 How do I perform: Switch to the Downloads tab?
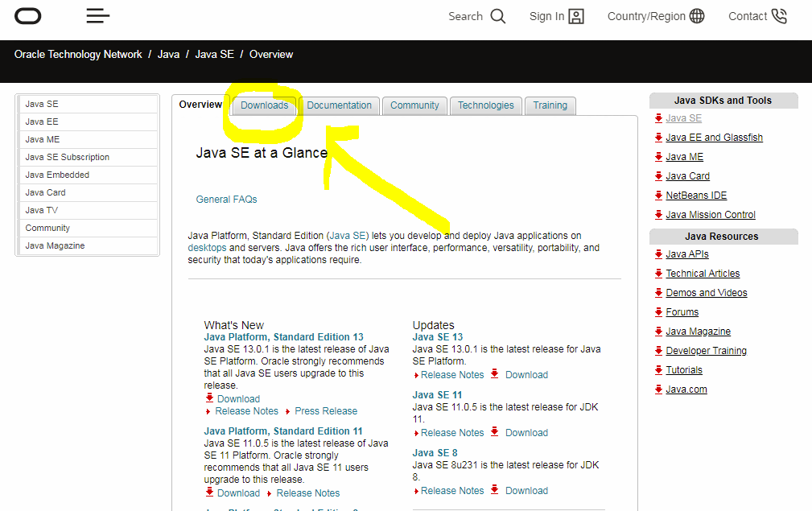pyautogui.click(x=264, y=105)
